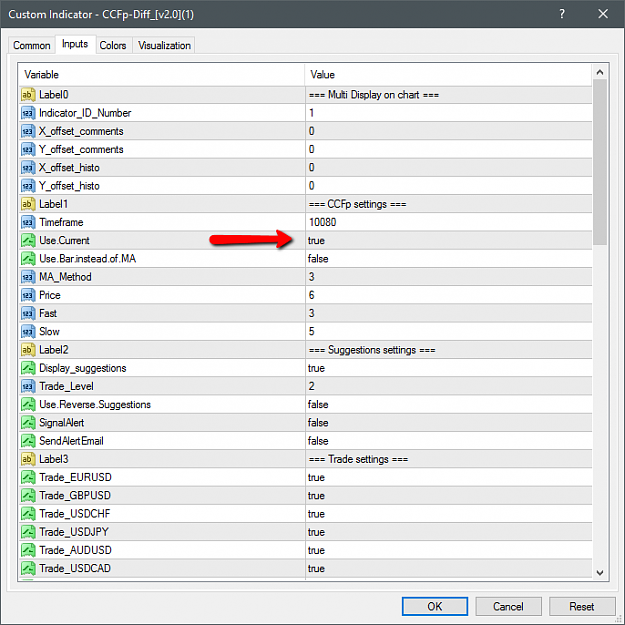Click the string icon beside Label0

pos(28,95)
